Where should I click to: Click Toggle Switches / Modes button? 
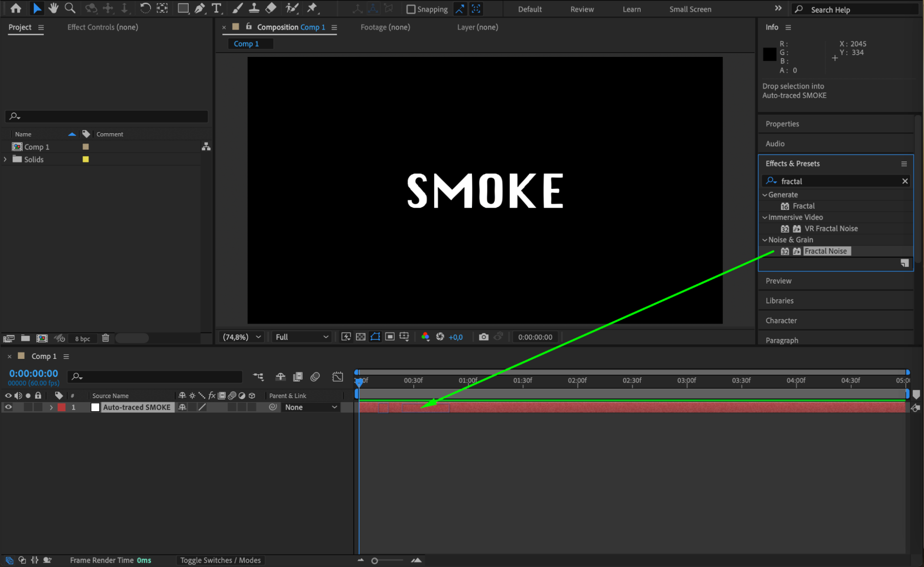(220, 560)
